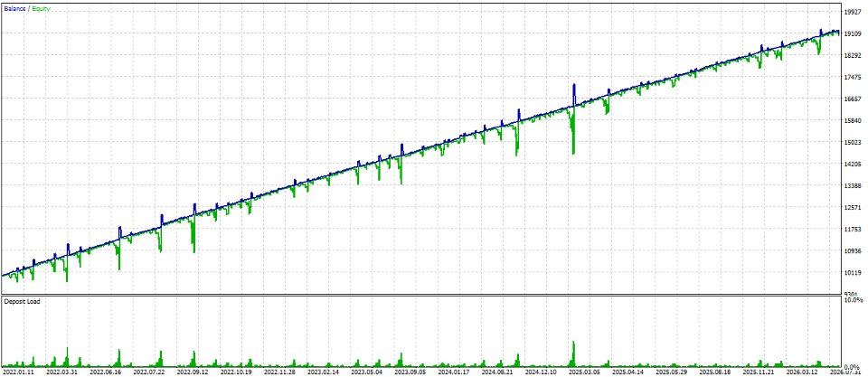Select the 16657 axis value
This screenshot has width=868, height=377.
pos(852,99)
